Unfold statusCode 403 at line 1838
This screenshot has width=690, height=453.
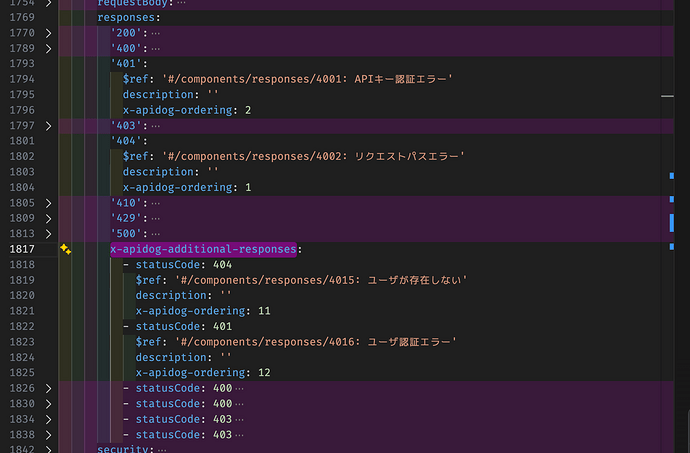click(47, 434)
